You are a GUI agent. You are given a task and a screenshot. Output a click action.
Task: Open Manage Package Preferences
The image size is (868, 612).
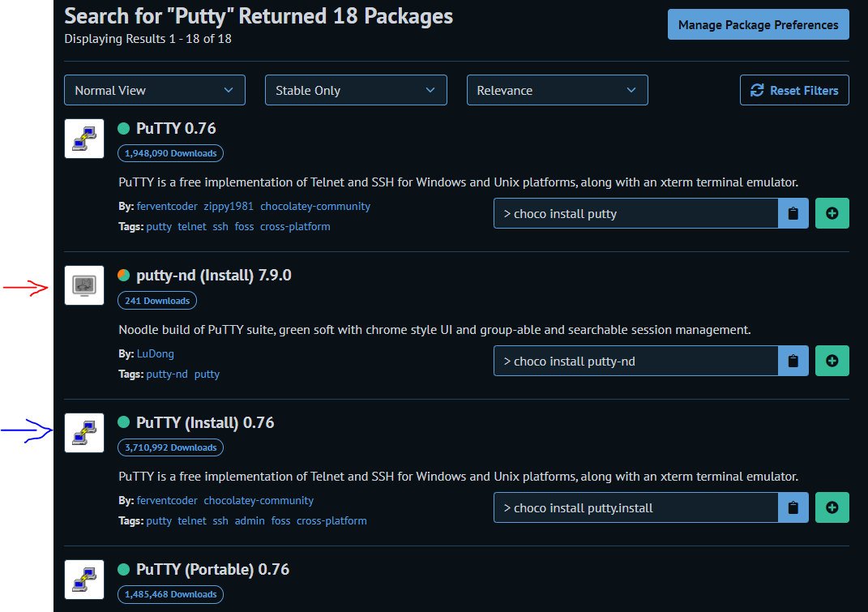[x=758, y=25]
